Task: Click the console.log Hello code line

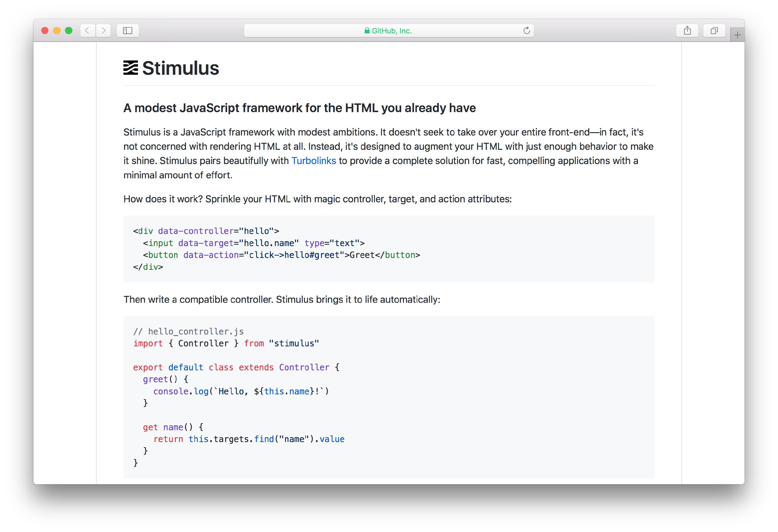Action: point(241,391)
